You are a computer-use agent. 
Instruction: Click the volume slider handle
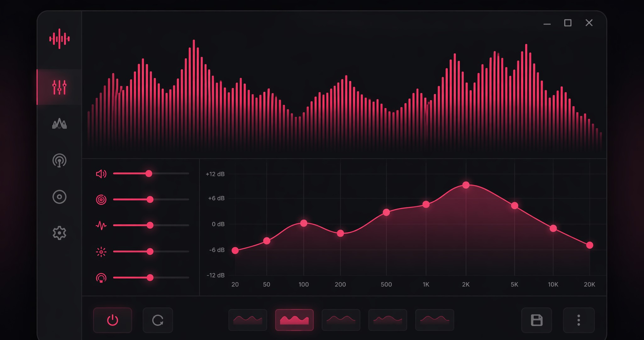(x=149, y=173)
